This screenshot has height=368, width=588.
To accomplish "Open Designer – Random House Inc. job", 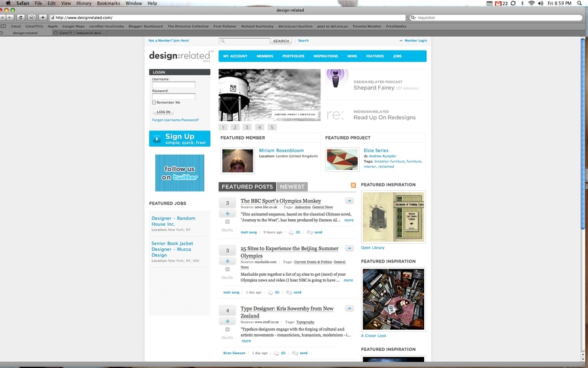I will click(173, 221).
